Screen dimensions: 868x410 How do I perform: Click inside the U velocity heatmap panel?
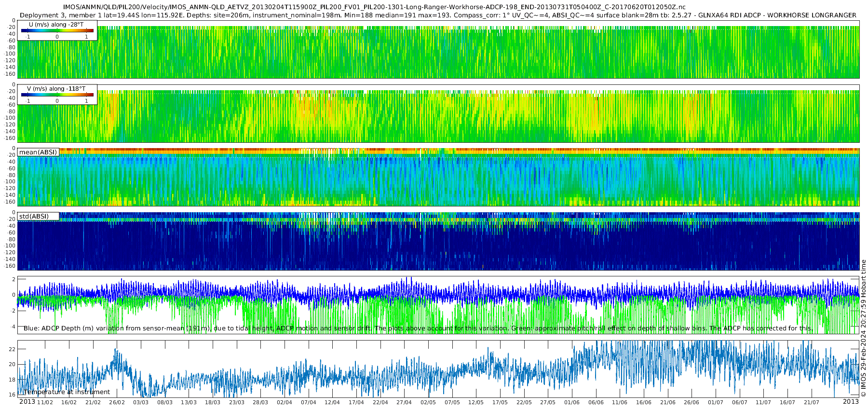(x=438, y=49)
